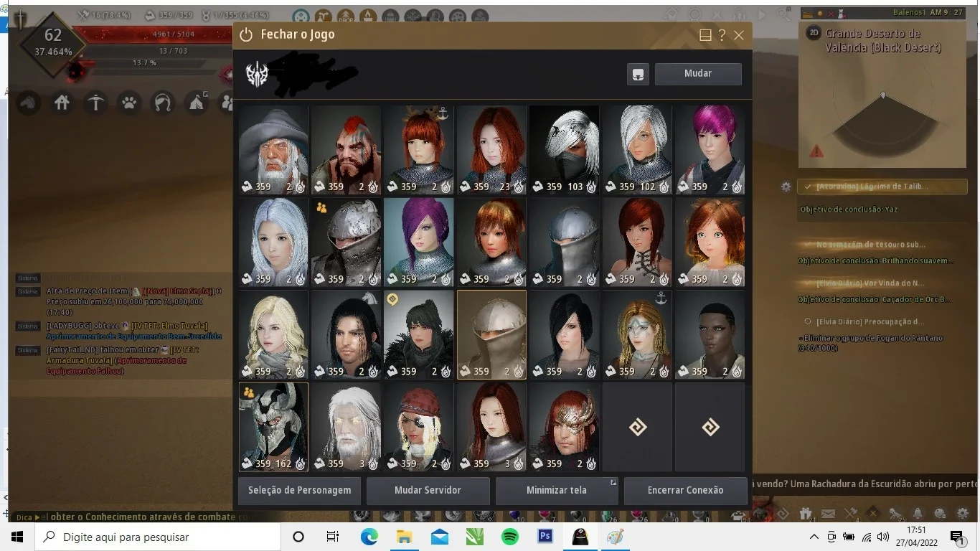Select the horned-helmet character with 162

click(x=273, y=427)
